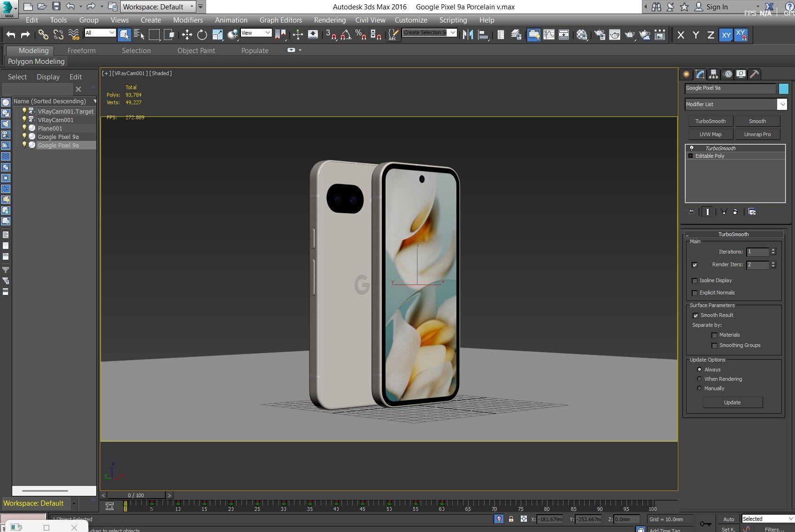Enable Smoothing Groups checkbox
Screen dimensions: 795x532
point(714,346)
